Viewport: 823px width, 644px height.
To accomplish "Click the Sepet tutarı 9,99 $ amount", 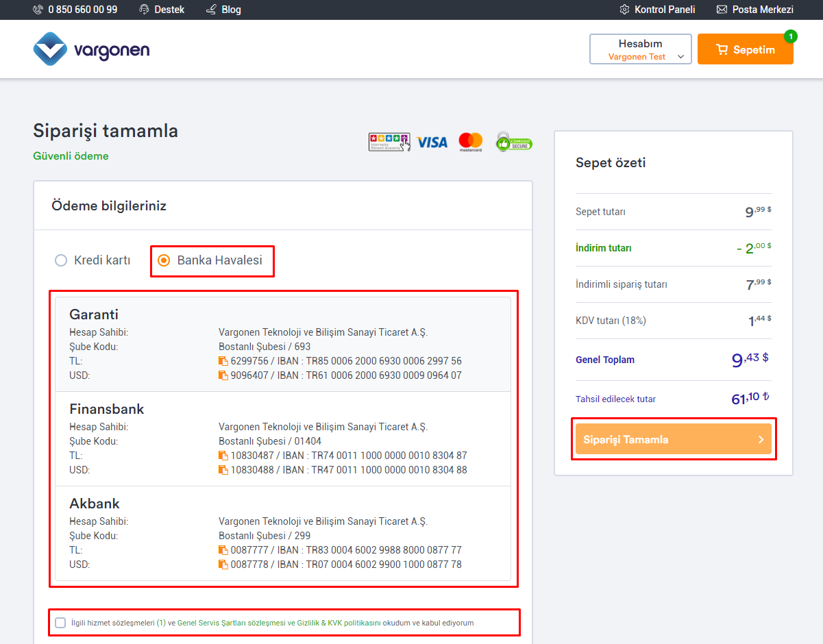I will (758, 212).
